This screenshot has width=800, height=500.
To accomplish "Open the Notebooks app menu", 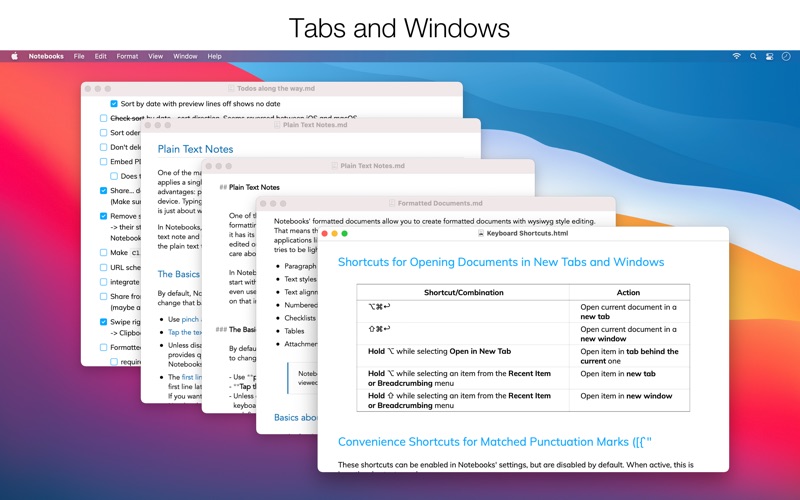I will click(x=46, y=56).
